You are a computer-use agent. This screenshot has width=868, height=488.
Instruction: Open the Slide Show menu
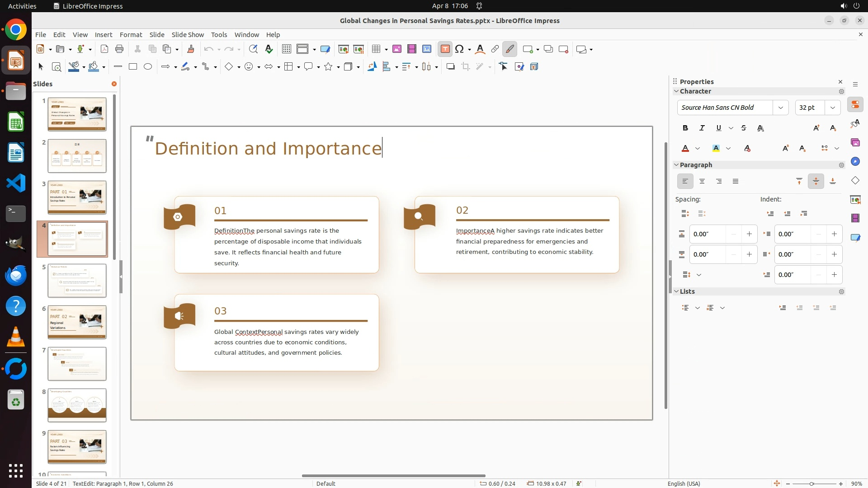[x=188, y=35]
